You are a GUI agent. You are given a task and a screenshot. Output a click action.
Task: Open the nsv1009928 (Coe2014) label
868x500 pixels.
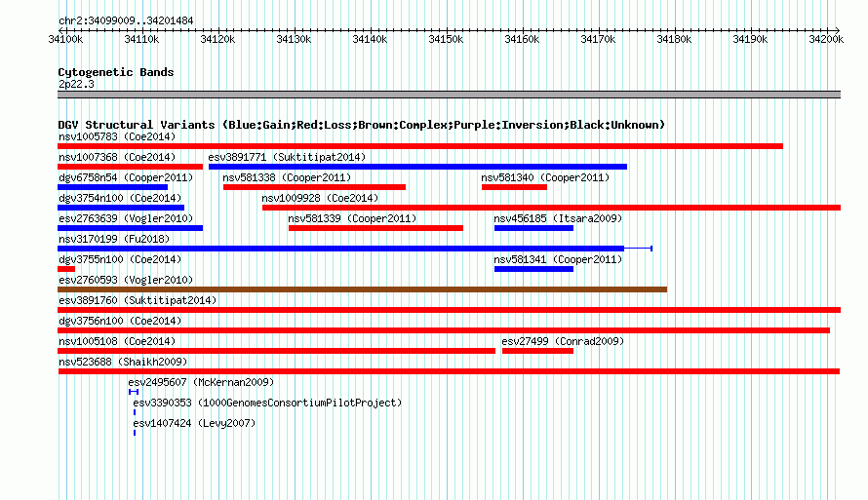(320, 198)
